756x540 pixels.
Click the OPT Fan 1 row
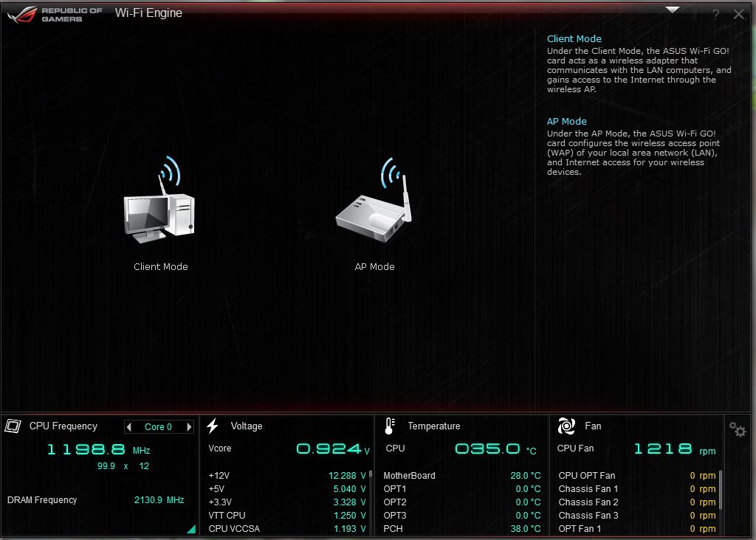tap(637, 529)
